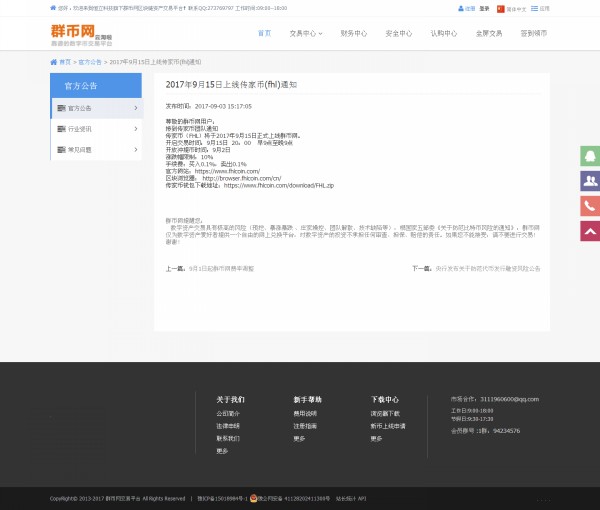
Task: Click 更多 under 关于我们
Action: pos(222,451)
